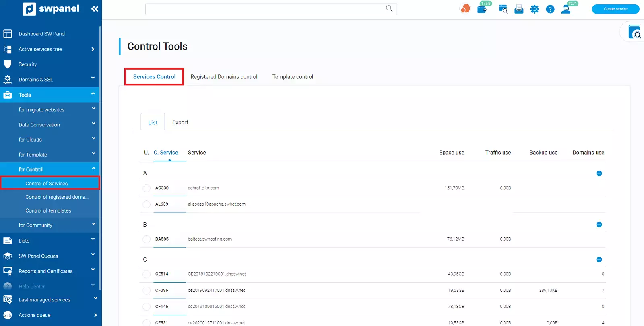Collapse the section A group

point(599,173)
